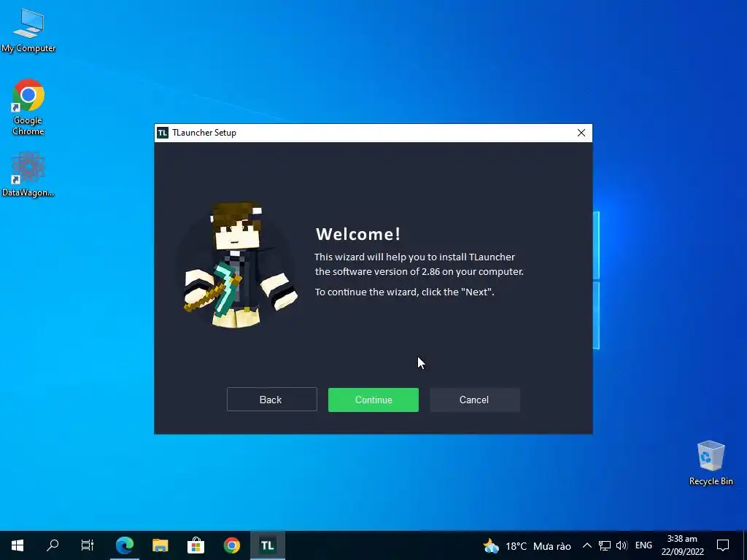Open the volume control tray icon
Screen dimensions: 747x560
click(622, 545)
